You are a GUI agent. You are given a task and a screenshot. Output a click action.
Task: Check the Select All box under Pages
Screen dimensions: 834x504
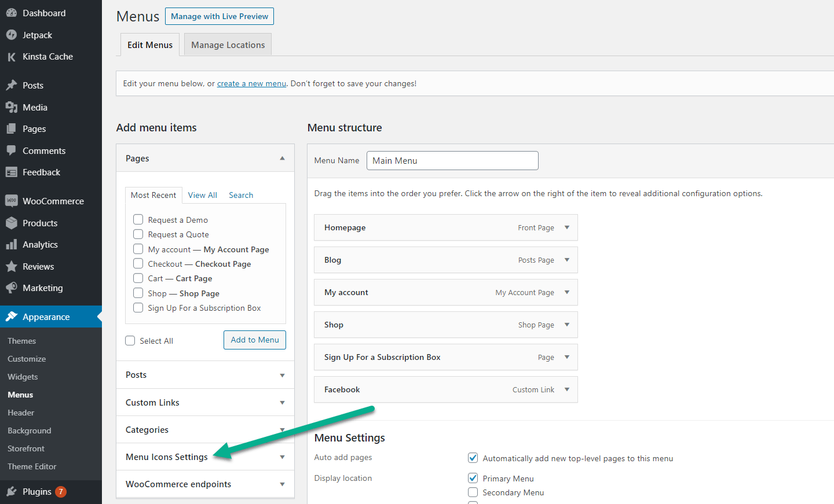click(130, 340)
